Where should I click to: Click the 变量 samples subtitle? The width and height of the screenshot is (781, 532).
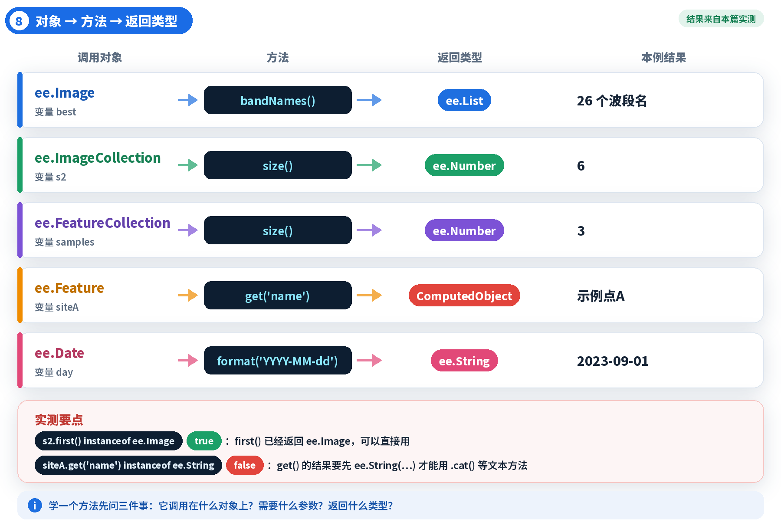tap(65, 242)
